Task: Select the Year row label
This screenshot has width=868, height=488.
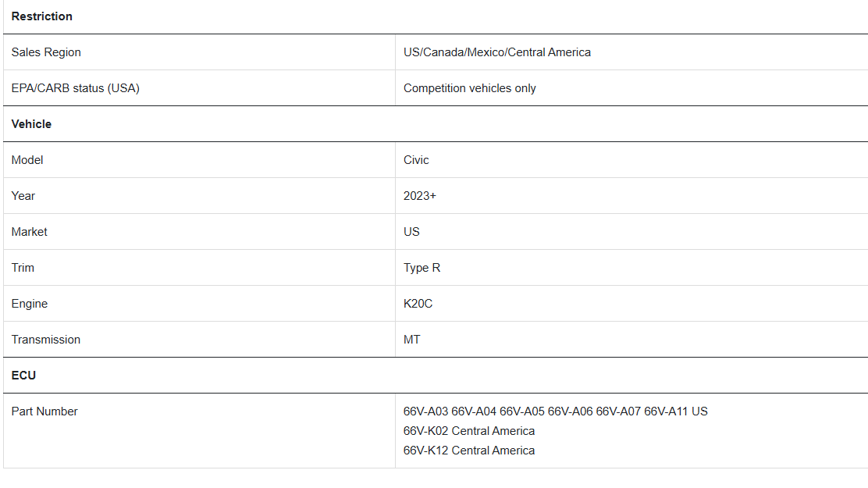Action: pyautogui.click(x=23, y=196)
